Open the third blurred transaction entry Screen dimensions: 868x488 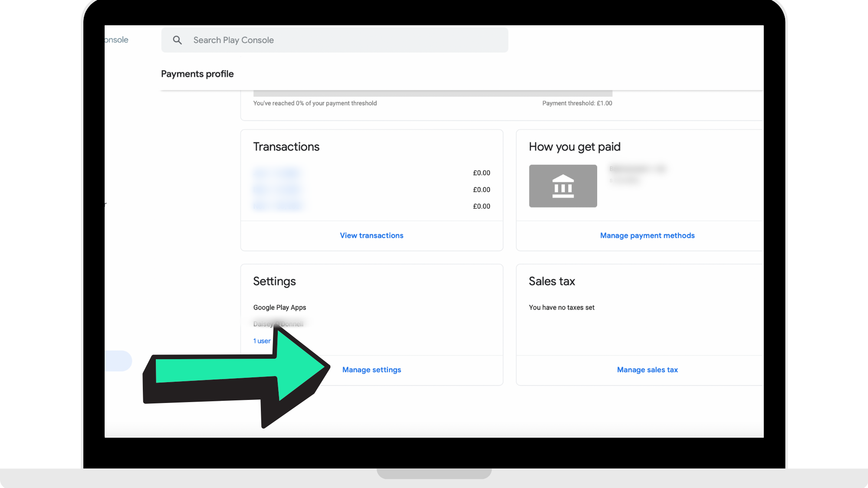pos(278,206)
